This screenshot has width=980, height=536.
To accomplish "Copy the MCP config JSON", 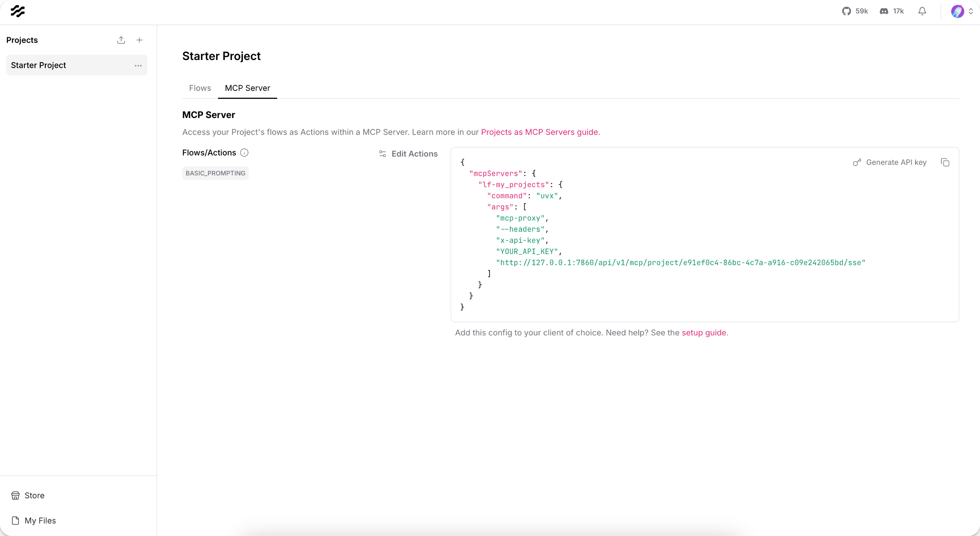I will [x=945, y=162].
